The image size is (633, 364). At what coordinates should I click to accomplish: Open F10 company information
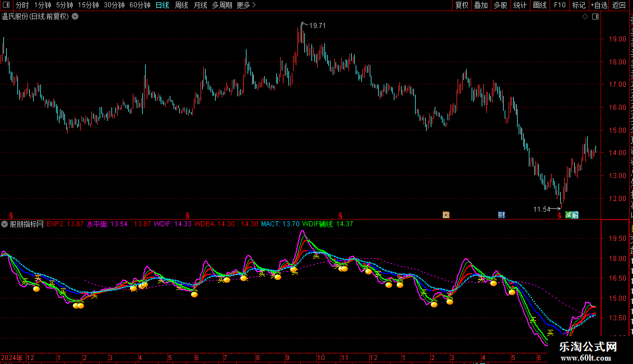(x=560, y=5)
